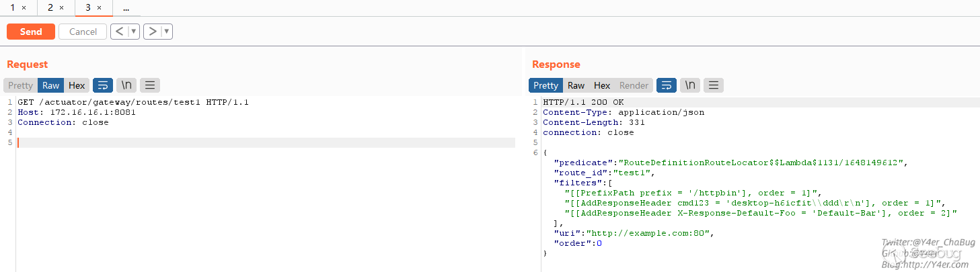980x272 pixels.
Task: Switch to Repeater tab 1
Action: tap(12, 8)
